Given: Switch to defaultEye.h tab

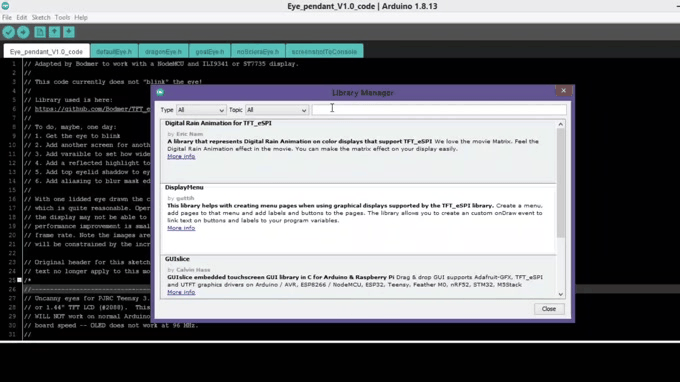Looking at the screenshot, I should [114, 51].
